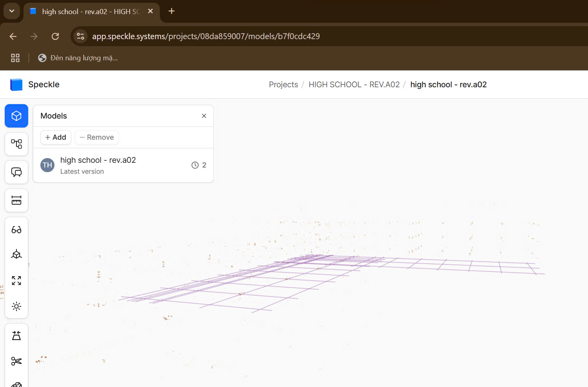This screenshot has height=387, width=588.
Task: Click the browser Back arrow
Action: pyautogui.click(x=13, y=36)
